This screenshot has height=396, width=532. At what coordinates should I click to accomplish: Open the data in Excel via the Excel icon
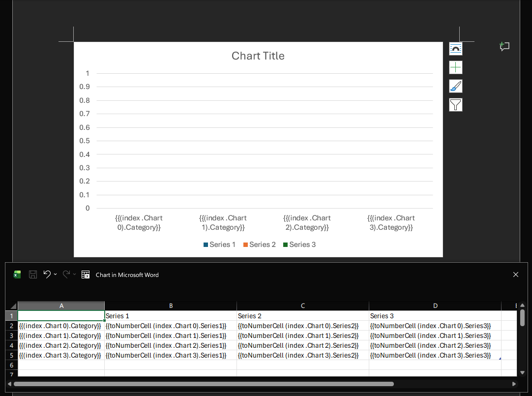17,274
